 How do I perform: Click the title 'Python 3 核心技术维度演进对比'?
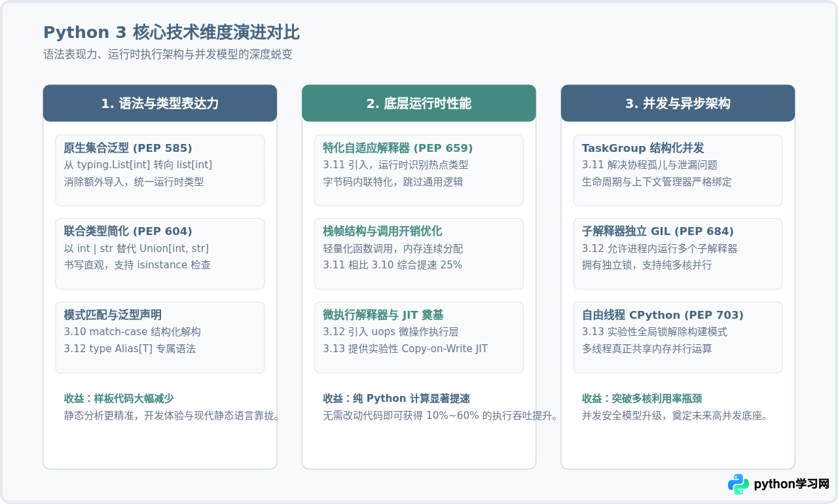tap(172, 33)
